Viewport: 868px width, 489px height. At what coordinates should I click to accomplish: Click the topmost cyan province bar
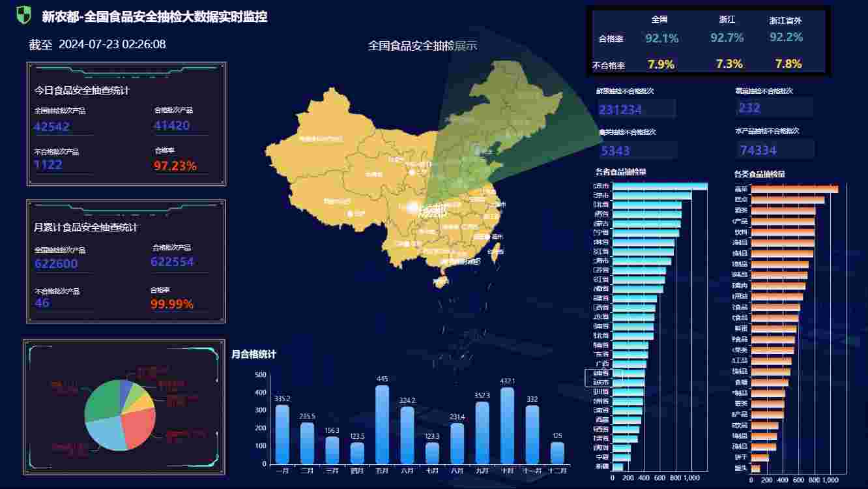pos(659,186)
